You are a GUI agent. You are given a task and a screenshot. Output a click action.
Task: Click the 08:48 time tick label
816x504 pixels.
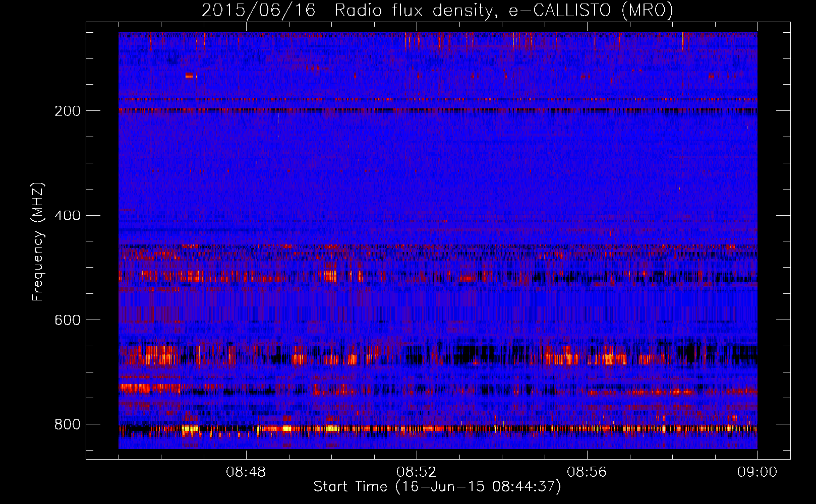tap(246, 472)
